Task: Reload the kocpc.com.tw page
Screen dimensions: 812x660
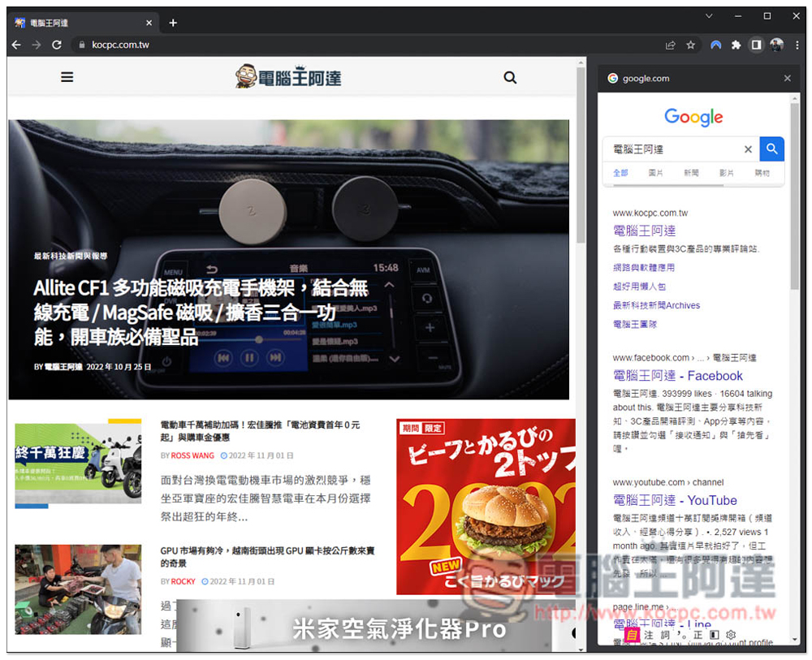Action: point(57,45)
